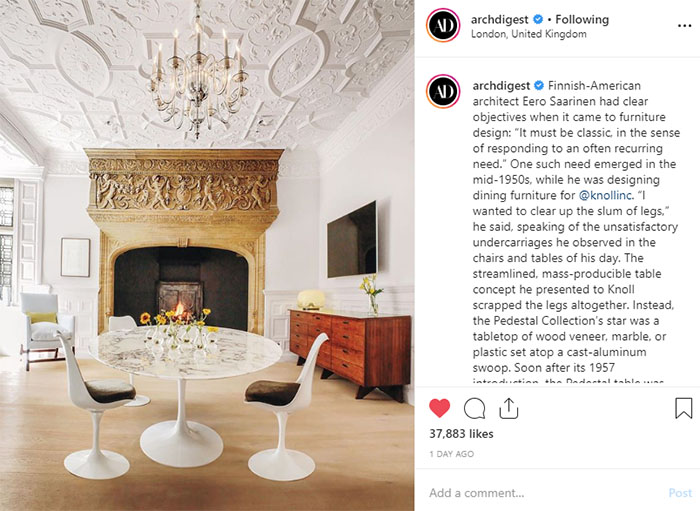
Task: Share post using the upload arrow icon
Action: (508, 408)
